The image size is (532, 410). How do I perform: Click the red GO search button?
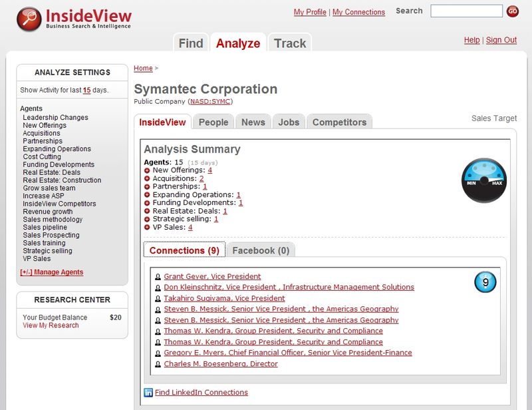click(x=512, y=11)
